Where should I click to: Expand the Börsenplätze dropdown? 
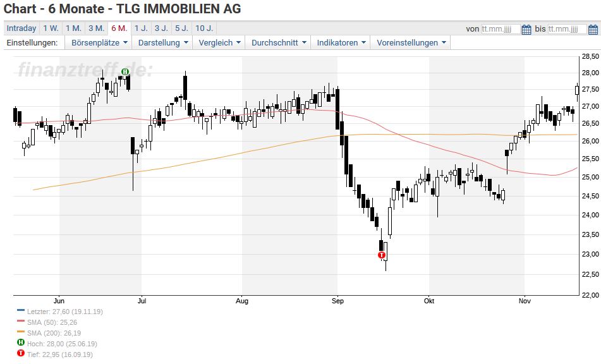99,42
